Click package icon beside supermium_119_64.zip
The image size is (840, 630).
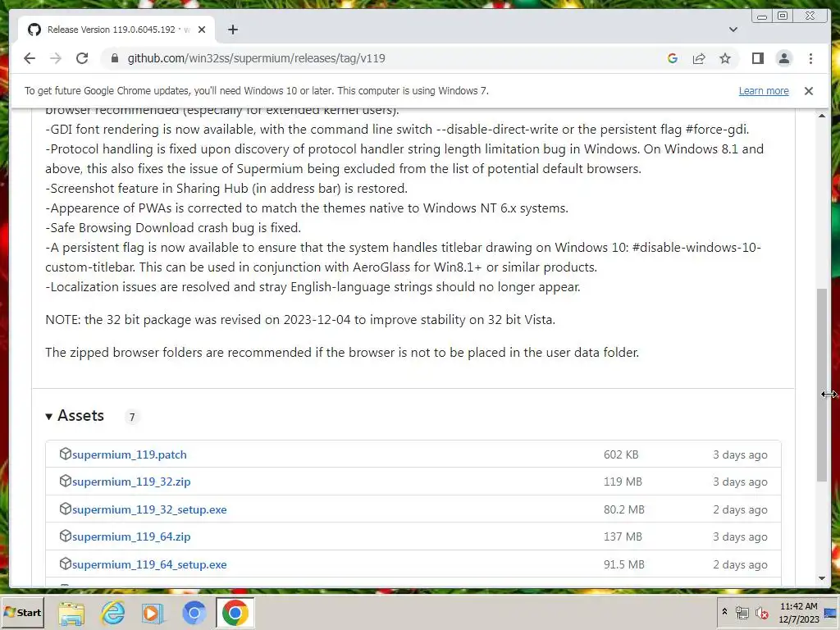click(x=66, y=536)
